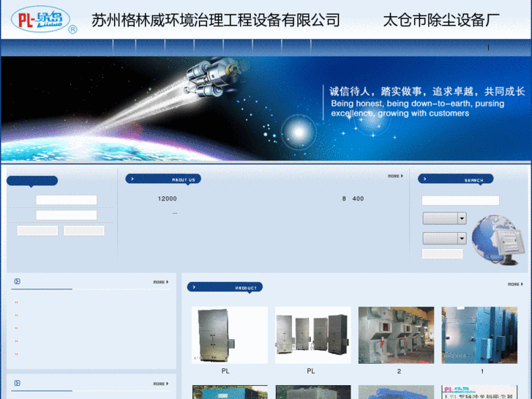Click the second blank login button
The image size is (532, 399).
[84, 231]
